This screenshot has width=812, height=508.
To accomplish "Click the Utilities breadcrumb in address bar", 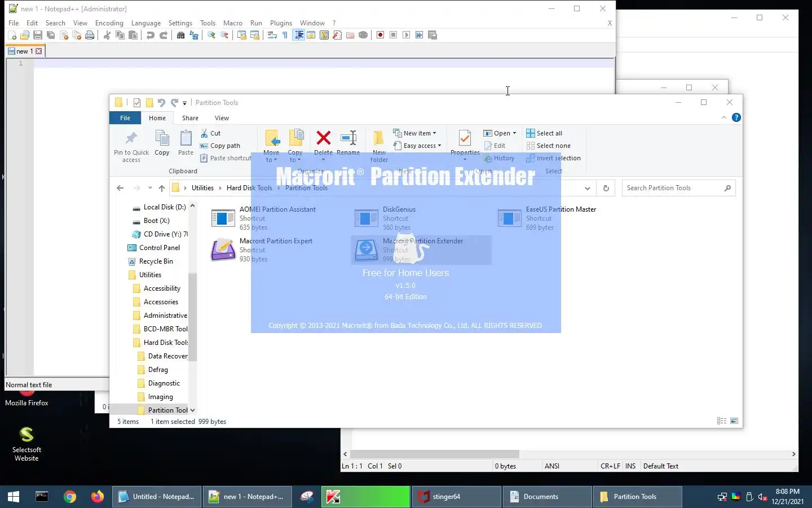I will (x=202, y=188).
